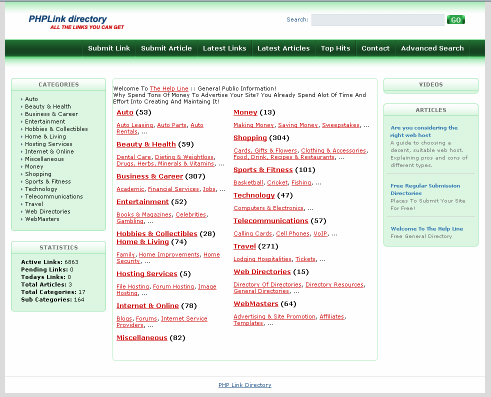491x397 pixels.
Task: Open Sports & Fitness (101) heading link
Action: tap(263, 170)
